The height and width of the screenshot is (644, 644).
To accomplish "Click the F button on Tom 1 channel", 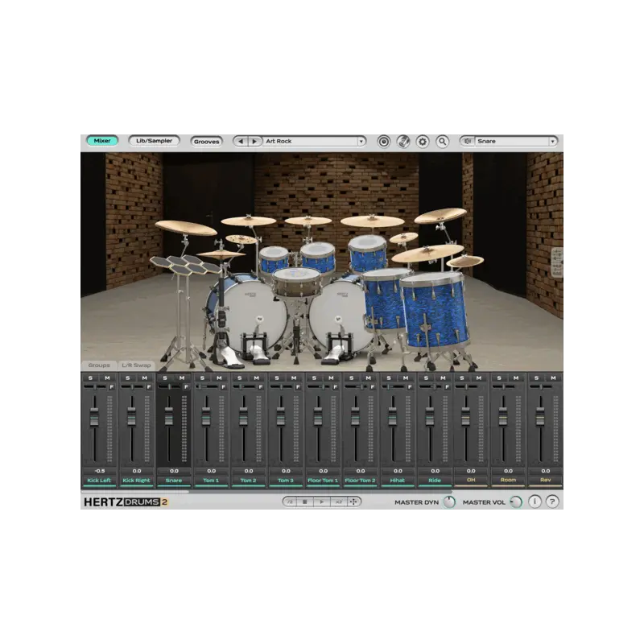I will (224, 387).
